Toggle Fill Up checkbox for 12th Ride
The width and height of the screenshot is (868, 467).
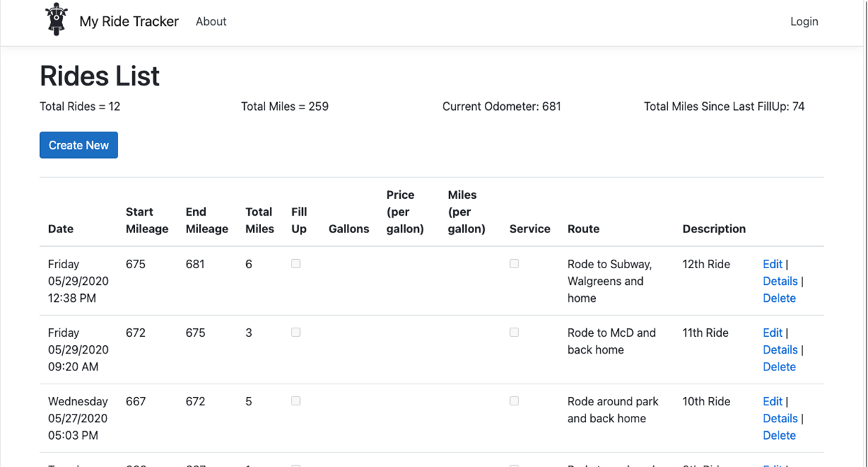pyautogui.click(x=296, y=264)
